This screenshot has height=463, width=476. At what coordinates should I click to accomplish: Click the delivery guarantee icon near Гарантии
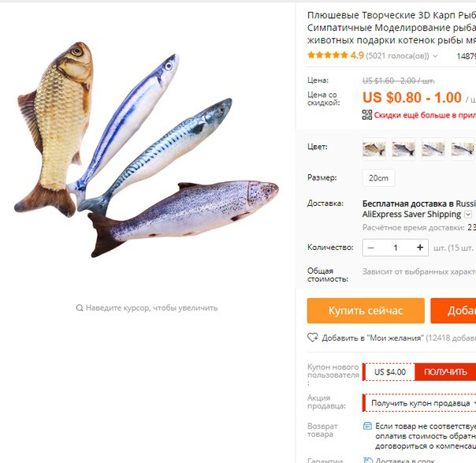coord(367,461)
